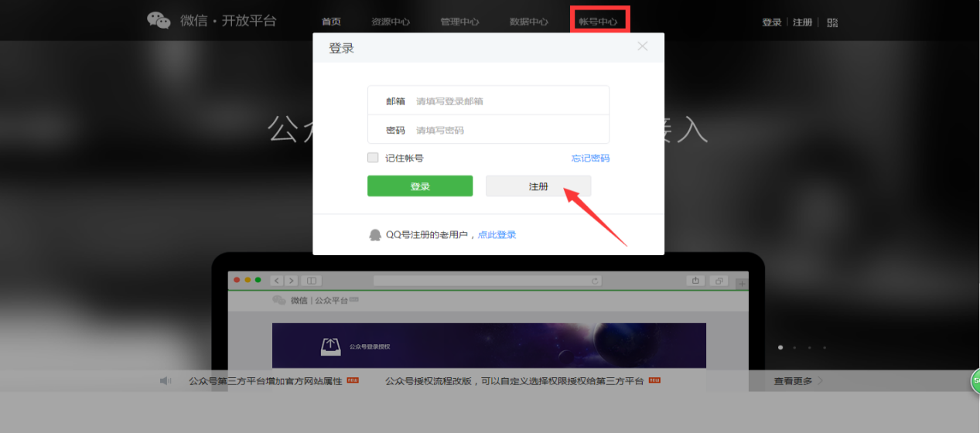Click 查看更多 to see more news
The image size is (980, 433).
tap(798, 380)
